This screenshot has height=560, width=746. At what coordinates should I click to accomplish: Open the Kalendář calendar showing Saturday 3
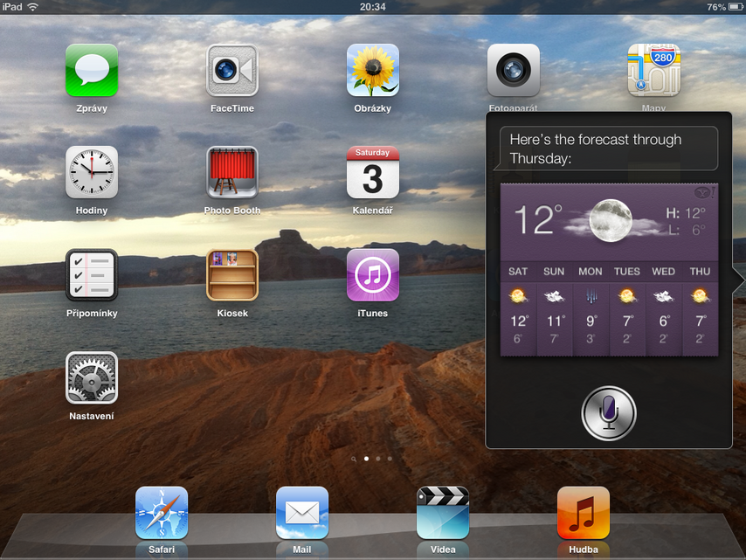tap(372, 172)
